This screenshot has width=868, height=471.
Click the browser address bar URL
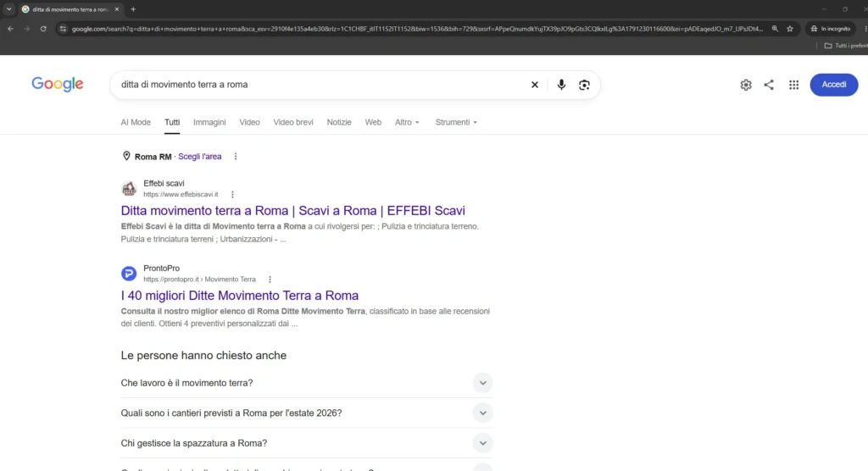pos(417,29)
